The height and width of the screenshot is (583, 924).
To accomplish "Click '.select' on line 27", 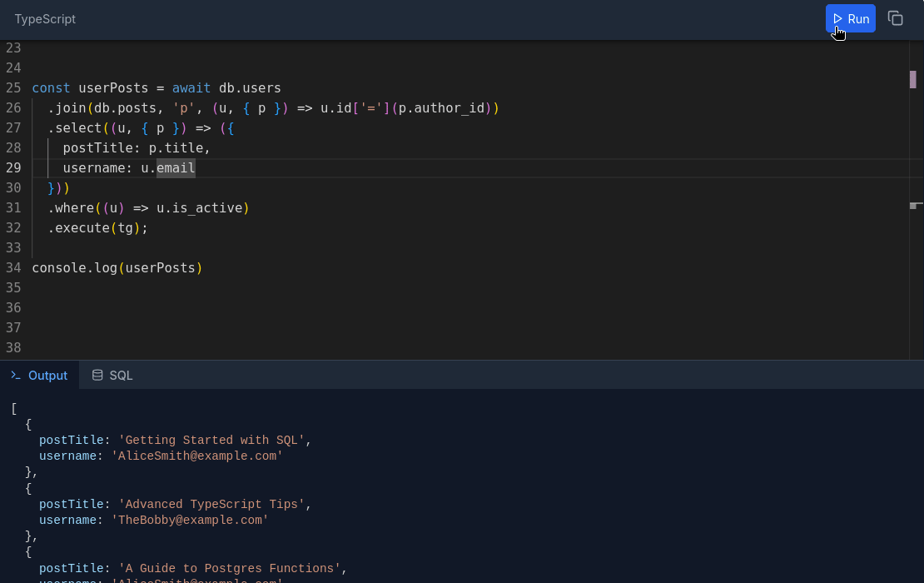I will click(74, 128).
